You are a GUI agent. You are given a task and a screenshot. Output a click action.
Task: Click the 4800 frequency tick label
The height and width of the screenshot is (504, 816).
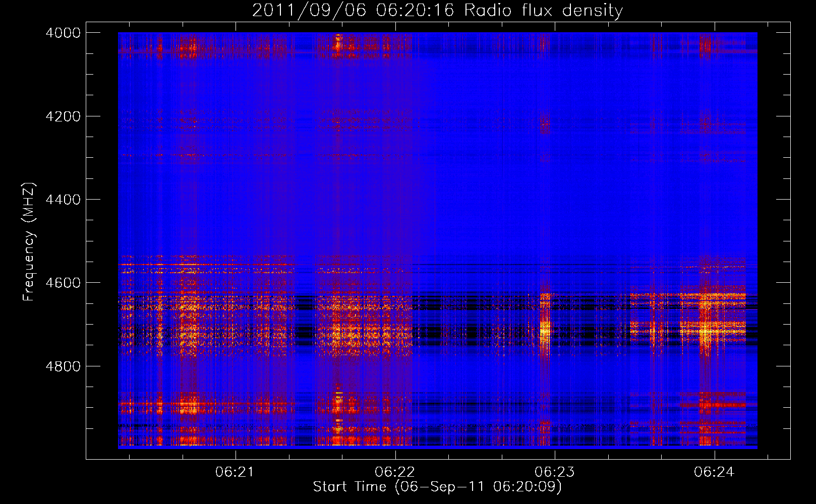(x=63, y=366)
